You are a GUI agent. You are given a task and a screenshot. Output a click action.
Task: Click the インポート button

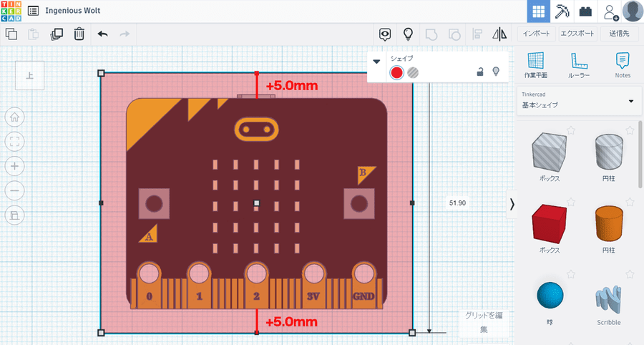point(536,34)
